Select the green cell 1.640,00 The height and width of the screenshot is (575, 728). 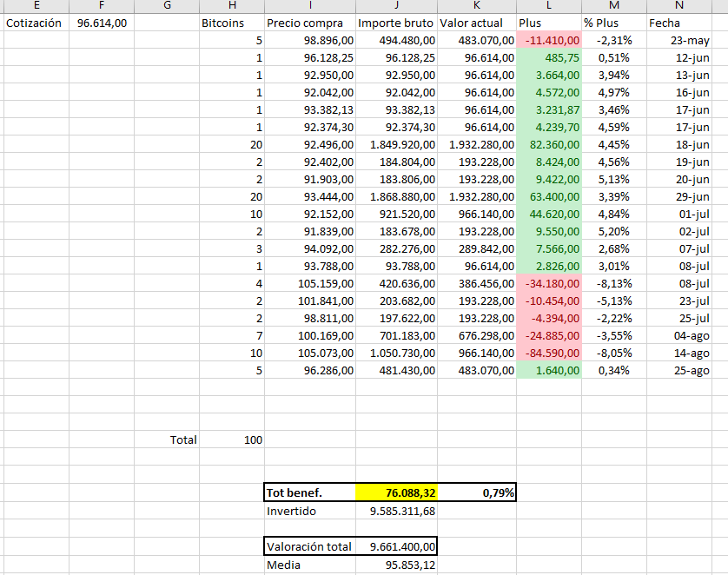pyautogui.click(x=549, y=370)
